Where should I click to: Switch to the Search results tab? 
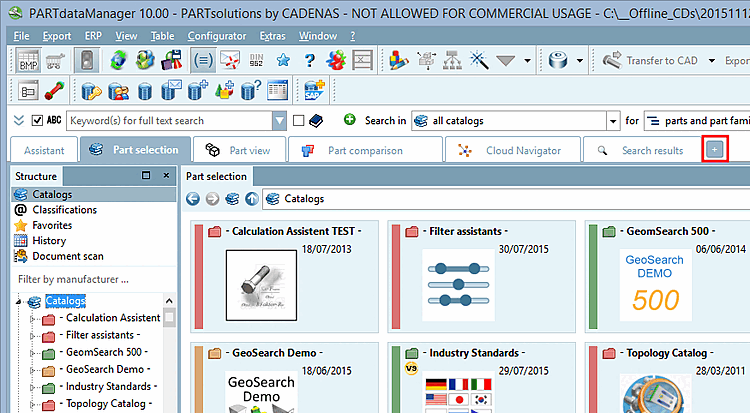coord(642,150)
